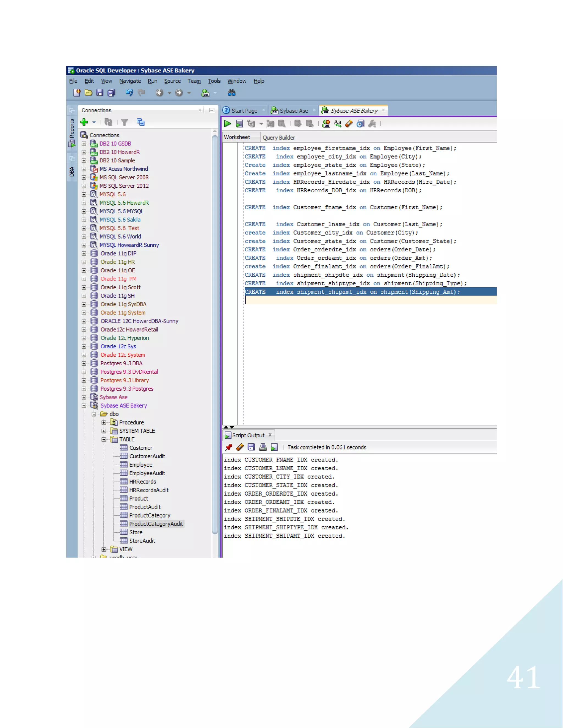
Task: Click the green Run Statement arrow
Action: (x=228, y=124)
